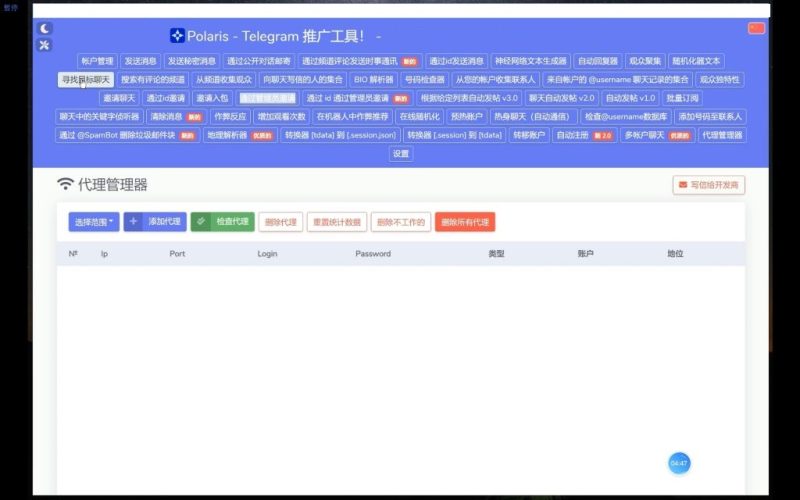Image resolution: width=800 pixels, height=500 pixels.
Task: Open BIO 解析器 menu item
Action: click(374, 80)
